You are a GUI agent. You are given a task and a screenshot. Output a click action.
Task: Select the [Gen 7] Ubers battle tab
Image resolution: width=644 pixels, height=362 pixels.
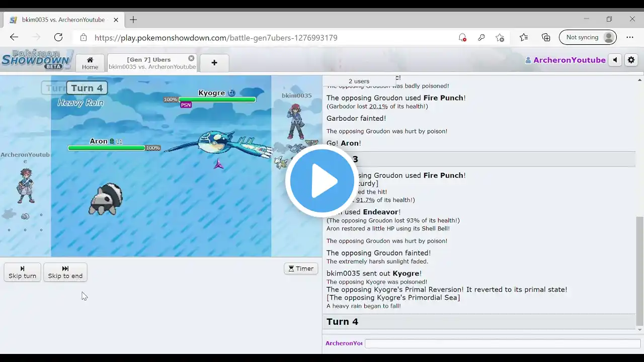[x=152, y=63]
